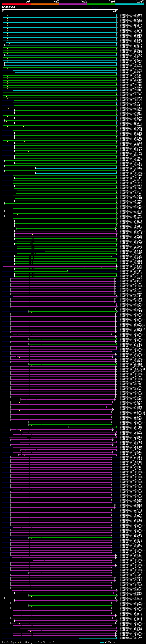Open hit UniRef100_B9H9L1

131,20
